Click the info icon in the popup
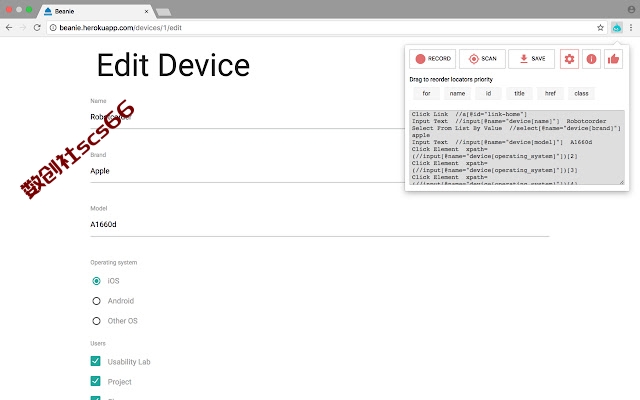The height and width of the screenshot is (400, 640). click(x=591, y=59)
